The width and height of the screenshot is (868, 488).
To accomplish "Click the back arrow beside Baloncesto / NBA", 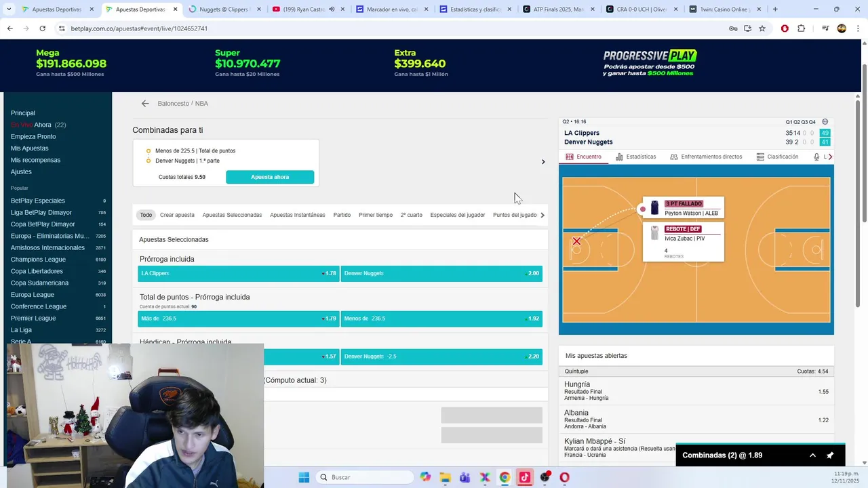I will coord(145,104).
